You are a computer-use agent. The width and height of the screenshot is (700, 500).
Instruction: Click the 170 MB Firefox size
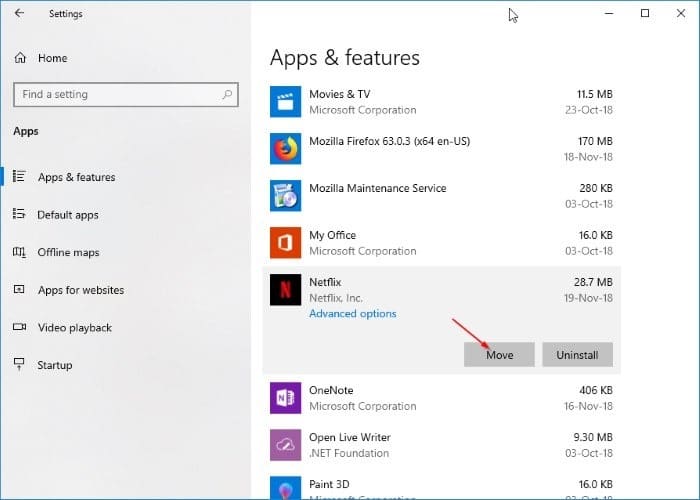coord(595,141)
